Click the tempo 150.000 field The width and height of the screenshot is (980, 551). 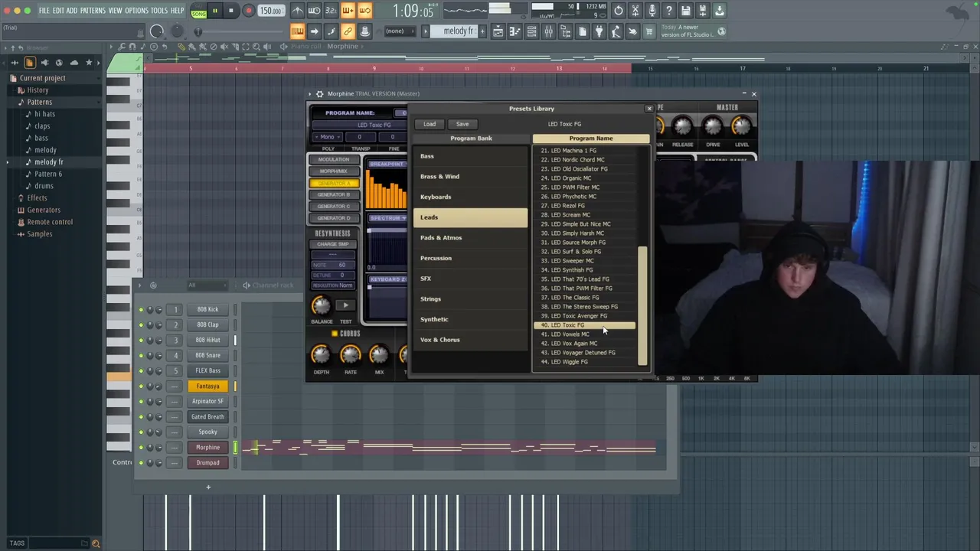270,11
